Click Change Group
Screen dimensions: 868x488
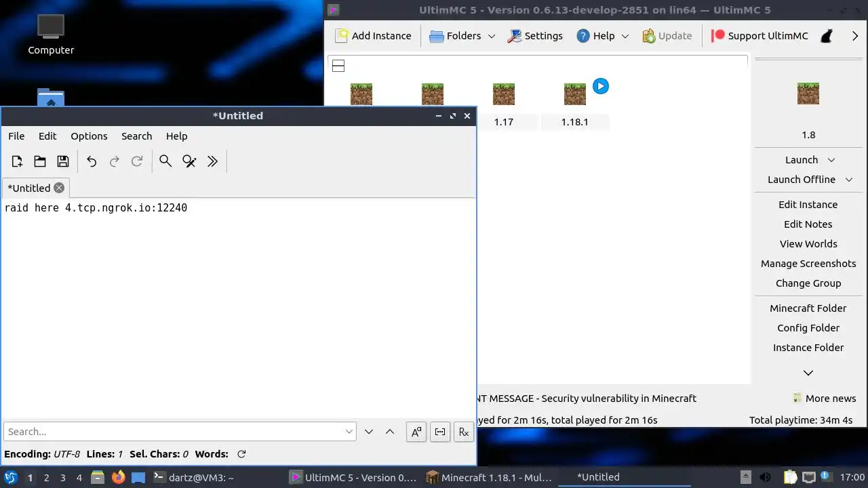point(808,283)
